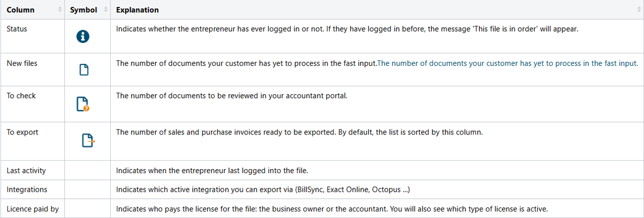
Task: Click the Status info circle icon
Action: click(x=83, y=36)
